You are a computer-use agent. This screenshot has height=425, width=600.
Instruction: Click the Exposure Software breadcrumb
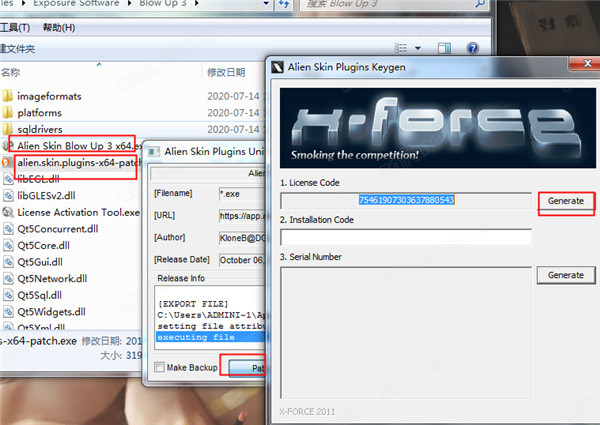pyautogui.click(x=76, y=4)
